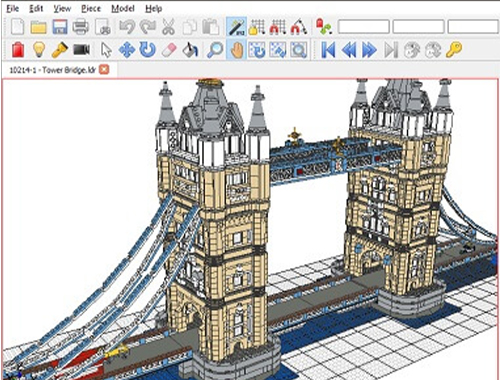This screenshot has width=500, height=380.
Task: Choose the Roll view tool
Action: point(278,50)
